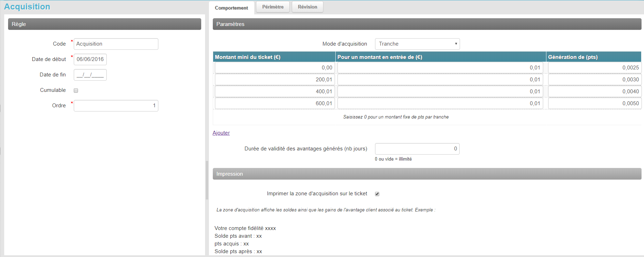Click the Ordre input field
The image size is (644, 257).
pos(116,106)
